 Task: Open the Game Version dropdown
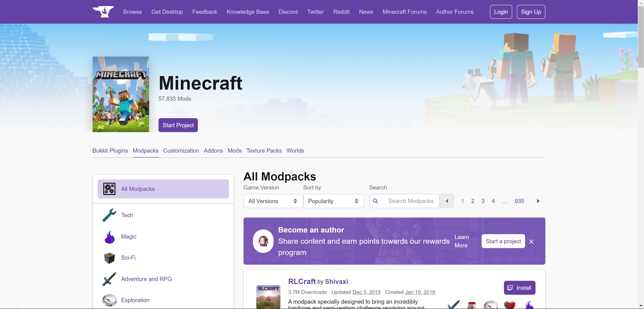click(273, 201)
